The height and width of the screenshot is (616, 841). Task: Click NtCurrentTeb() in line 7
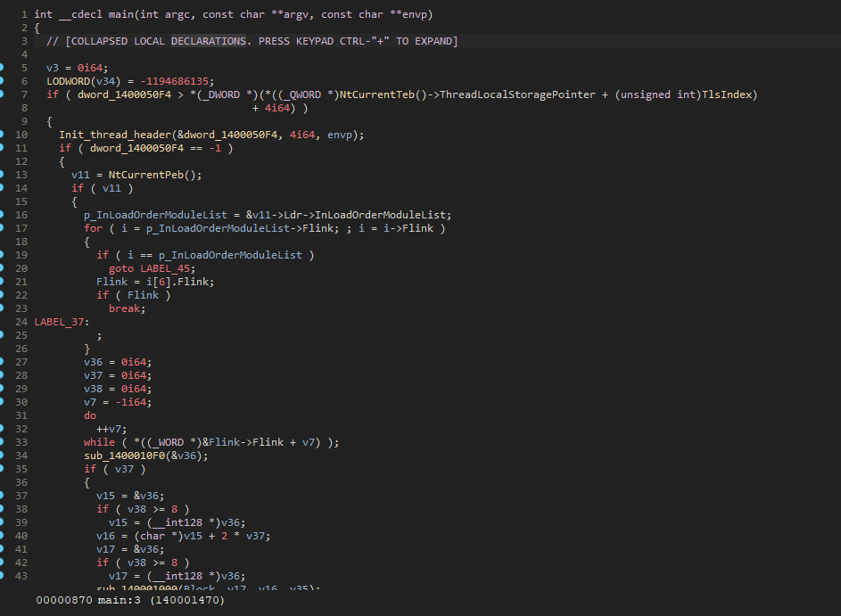click(383, 94)
